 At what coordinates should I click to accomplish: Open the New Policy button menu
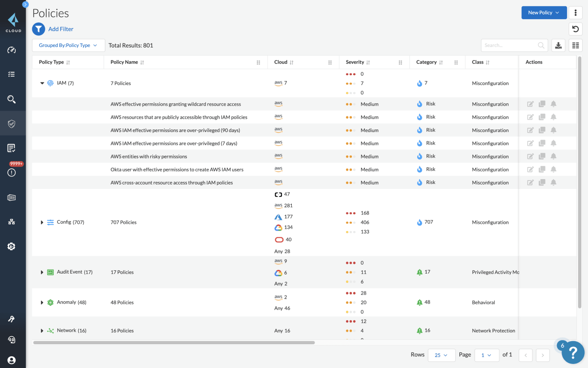544,13
